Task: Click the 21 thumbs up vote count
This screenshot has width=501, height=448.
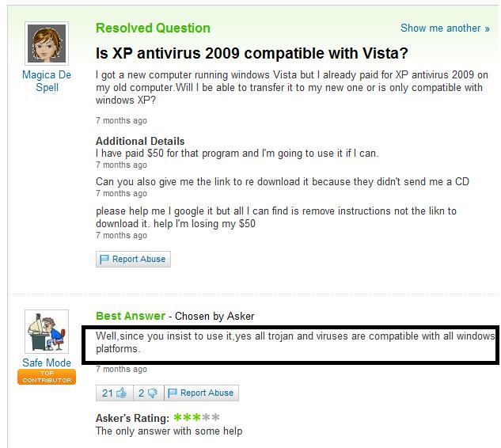Action: click(108, 393)
